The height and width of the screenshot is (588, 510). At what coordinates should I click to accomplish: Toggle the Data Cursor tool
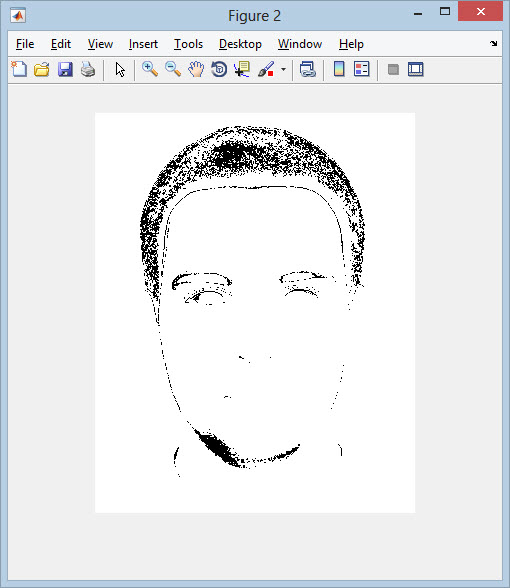[x=242, y=69]
